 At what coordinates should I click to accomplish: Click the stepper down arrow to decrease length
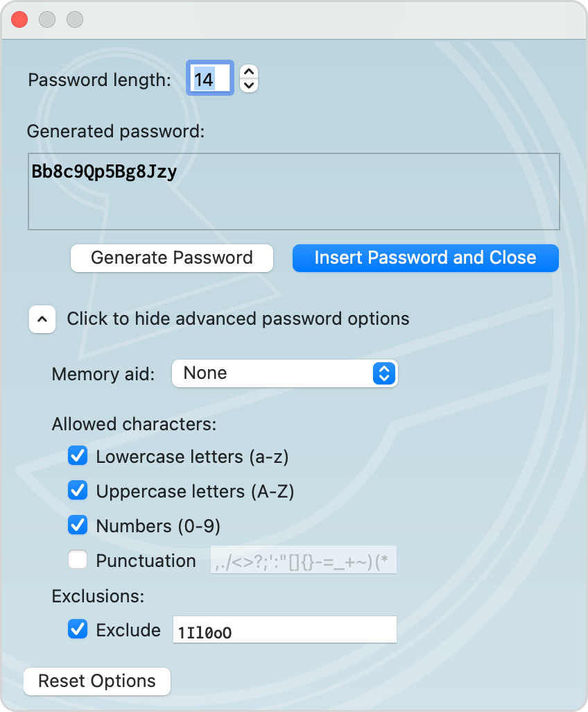tap(248, 85)
